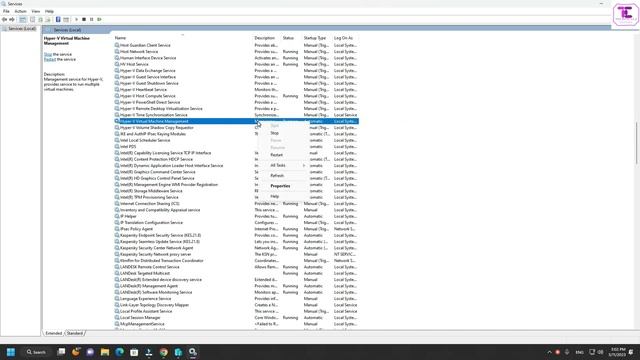
Task: Open File Explorer from the taskbar
Action: 105,352
